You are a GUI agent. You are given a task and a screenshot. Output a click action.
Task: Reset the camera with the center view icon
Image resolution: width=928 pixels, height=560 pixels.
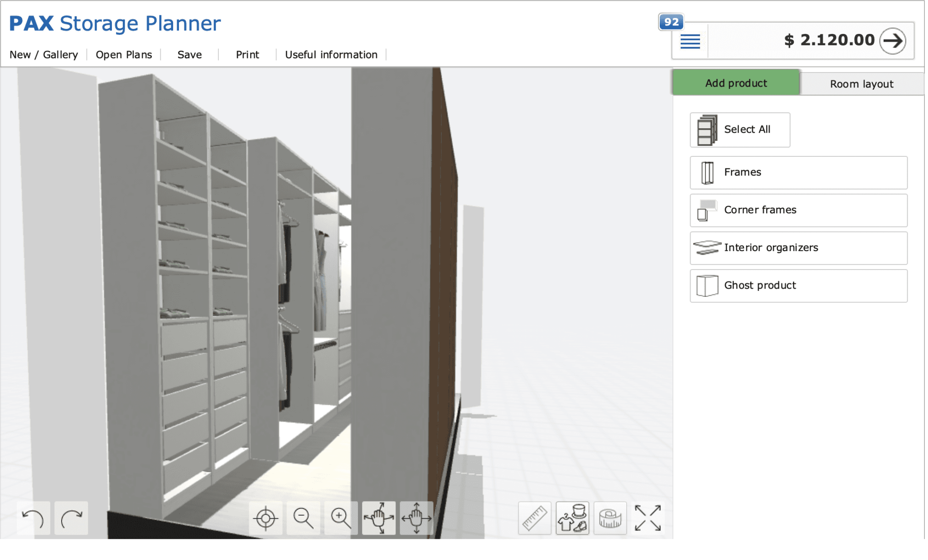[x=266, y=518]
